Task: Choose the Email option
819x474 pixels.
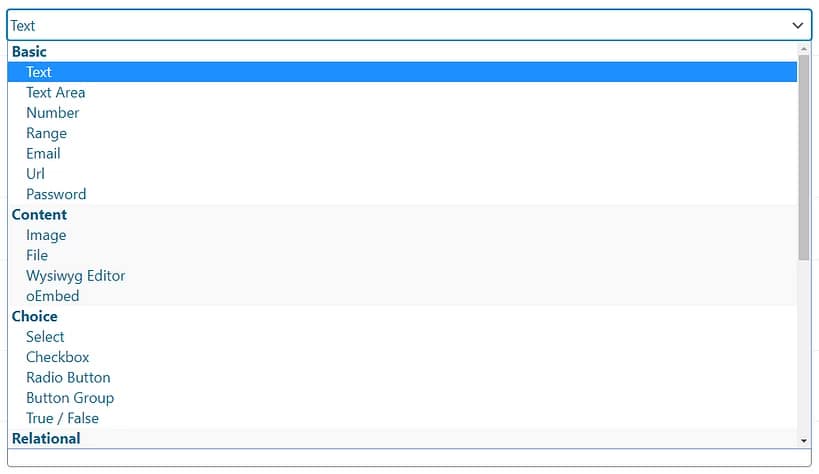Action: click(x=44, y=153)
